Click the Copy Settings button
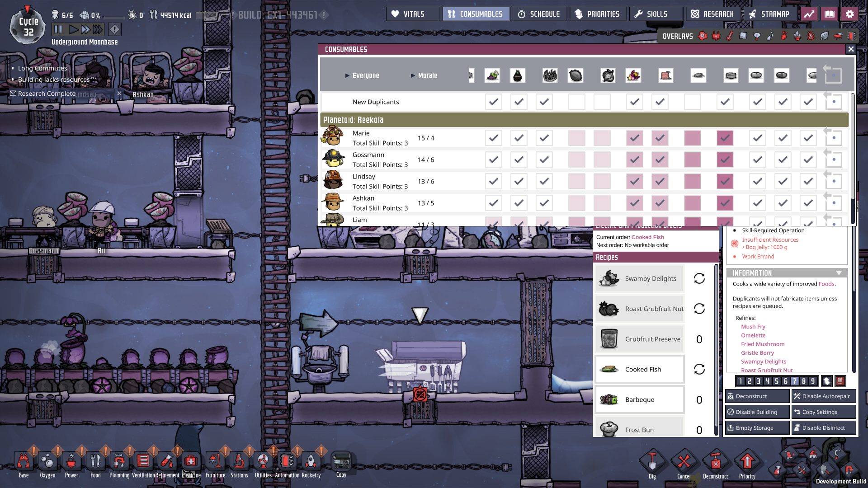 point(823,412)
